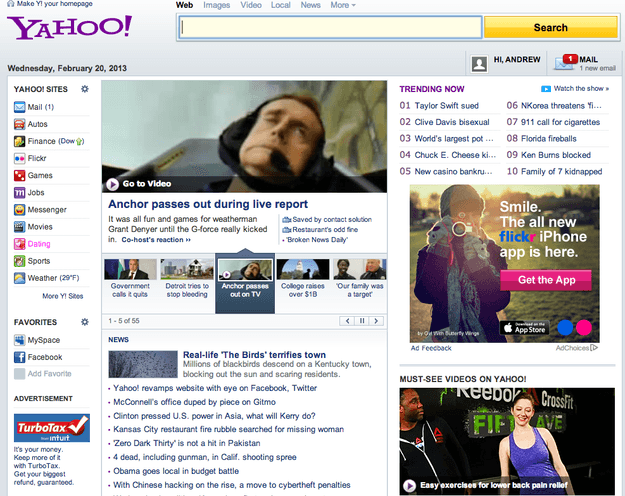Open the Autos car icon
Screen dimensions: 625x496
pos(20,124)
